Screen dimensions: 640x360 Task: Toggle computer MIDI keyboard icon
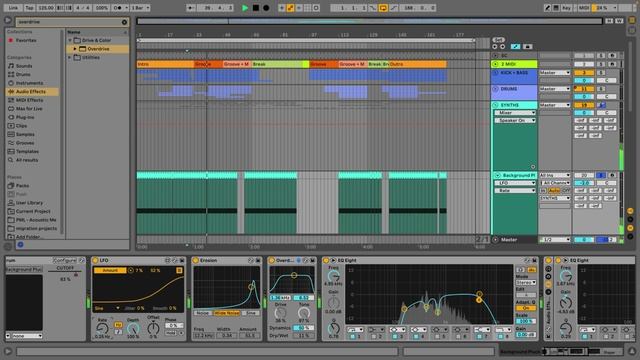point(556,8)
